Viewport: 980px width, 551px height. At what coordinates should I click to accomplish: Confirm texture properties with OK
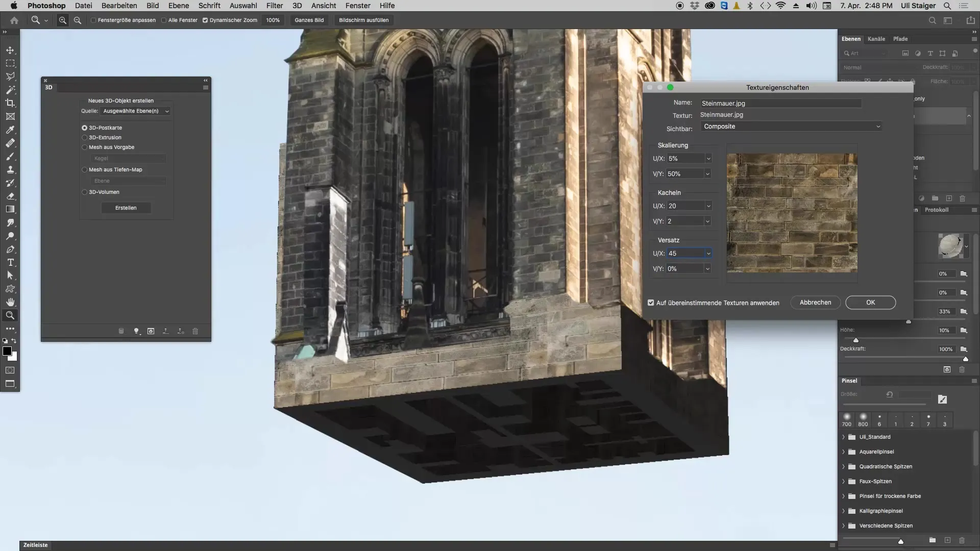point(870,303)
